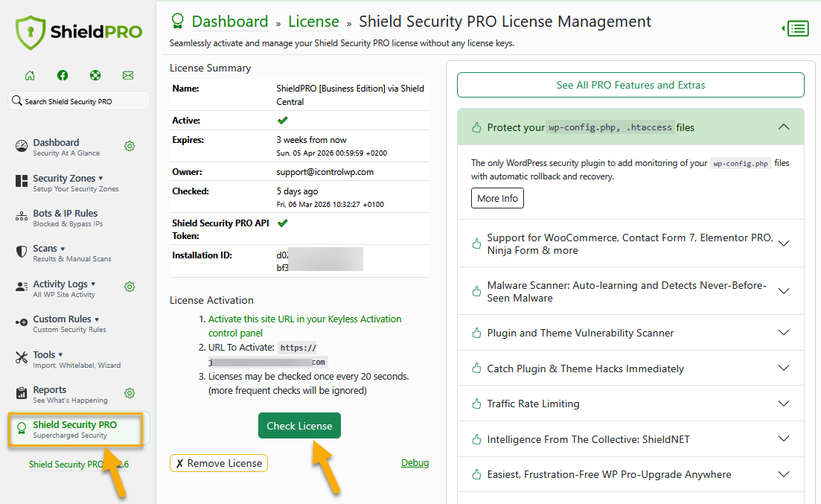
Task: Click the Security Zones grid icon
Action: tap(22, 181)
